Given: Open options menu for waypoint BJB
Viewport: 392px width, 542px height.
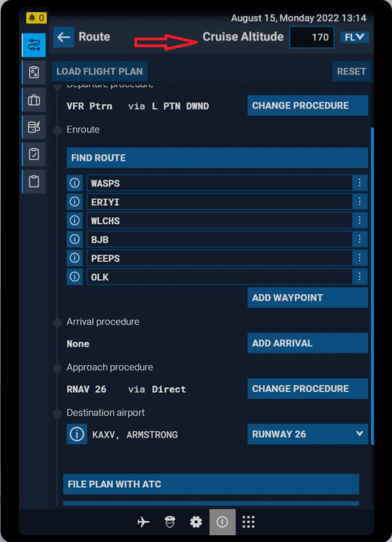Looking at the screenshot, I should [360, 239].
